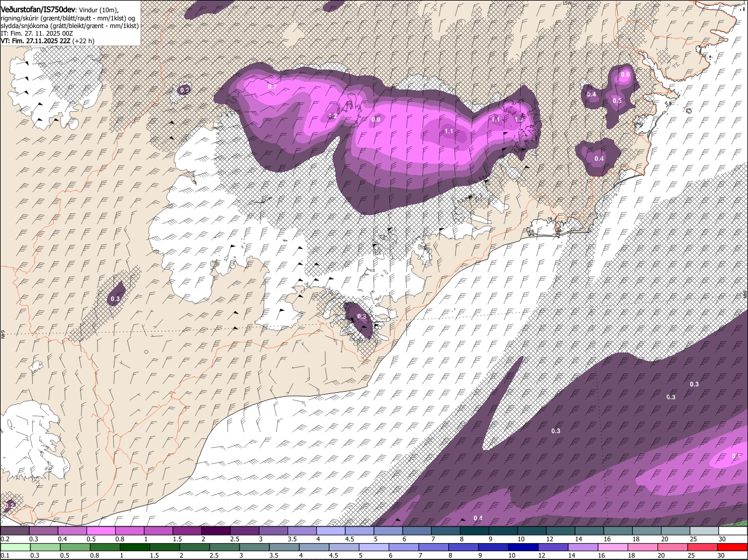This screenshot has width=748, height=560.
Task: Pick the swatch between 0.2 and 0.3 in purple legend
Action: click(x=15, y=531)
